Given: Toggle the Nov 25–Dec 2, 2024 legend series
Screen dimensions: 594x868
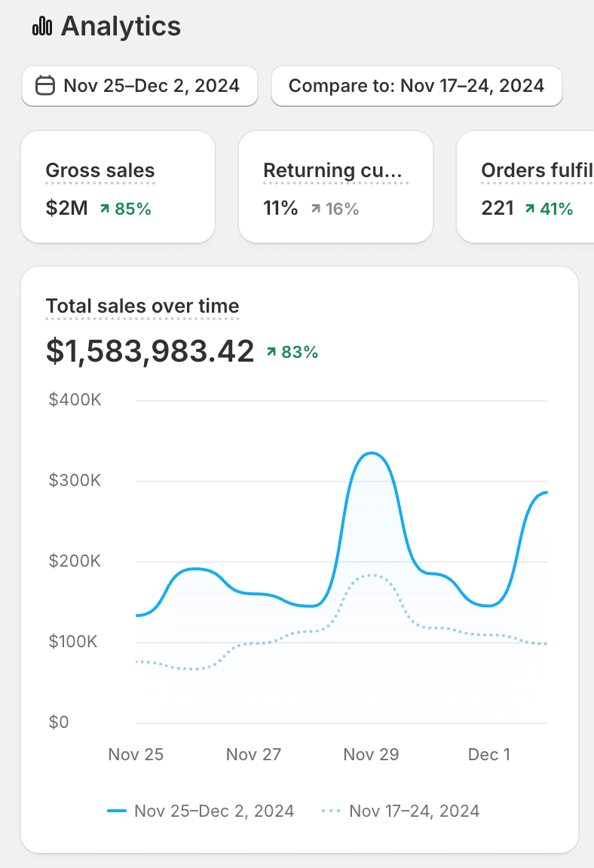Looking at the screenshot, I should tap(213, 811).
